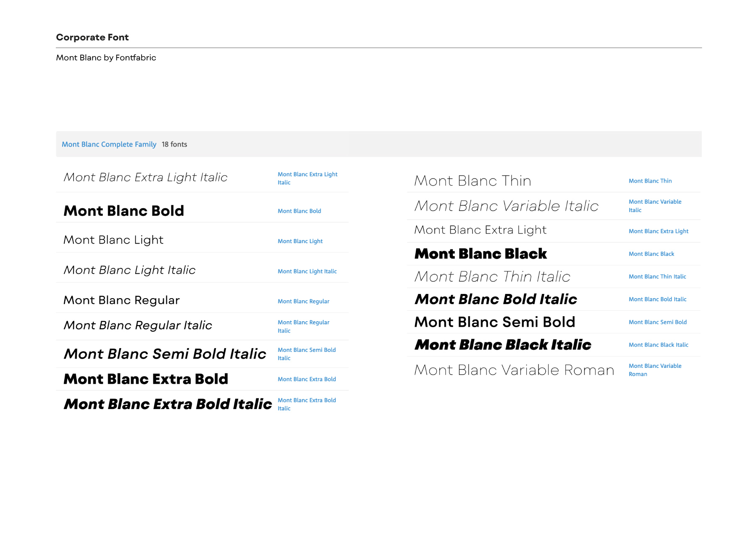
Task: Open the Mont Blanc Semi Bold link
Action: click(658, 322)
